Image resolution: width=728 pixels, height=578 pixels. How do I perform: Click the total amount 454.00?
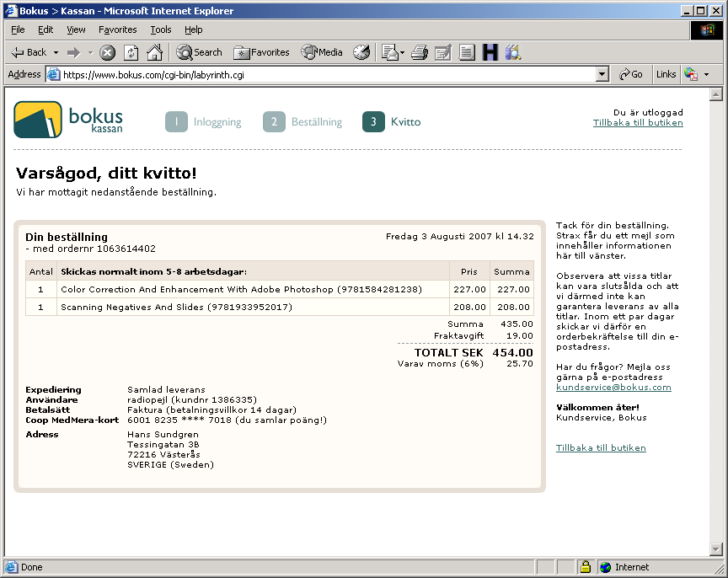[x=512, y=352]
